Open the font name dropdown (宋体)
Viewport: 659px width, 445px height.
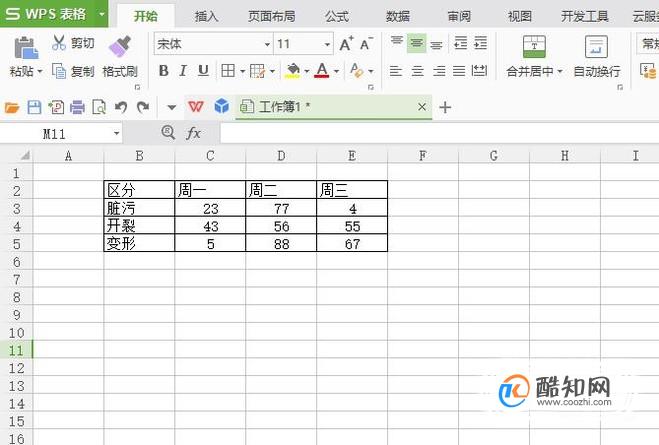267,44
